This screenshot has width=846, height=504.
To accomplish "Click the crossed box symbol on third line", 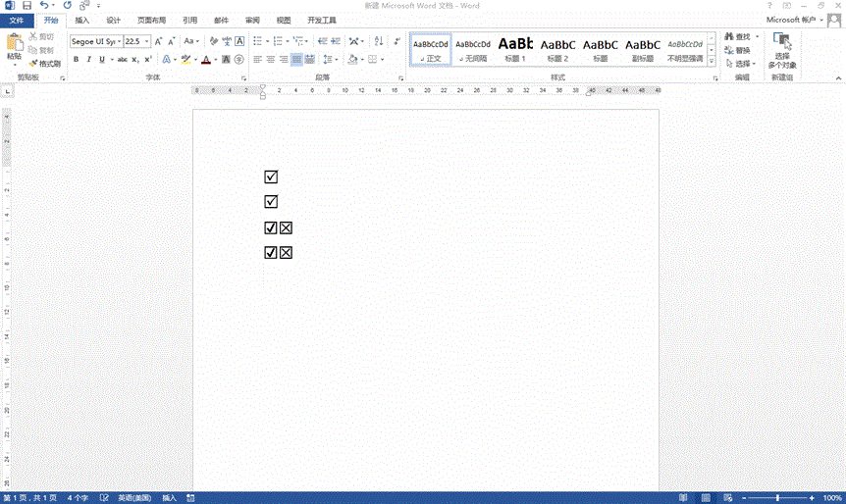I will point(287,228).
